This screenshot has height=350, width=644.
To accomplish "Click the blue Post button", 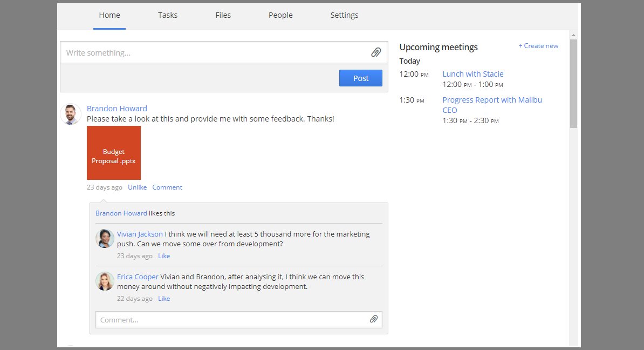I will tap(361, 78).
